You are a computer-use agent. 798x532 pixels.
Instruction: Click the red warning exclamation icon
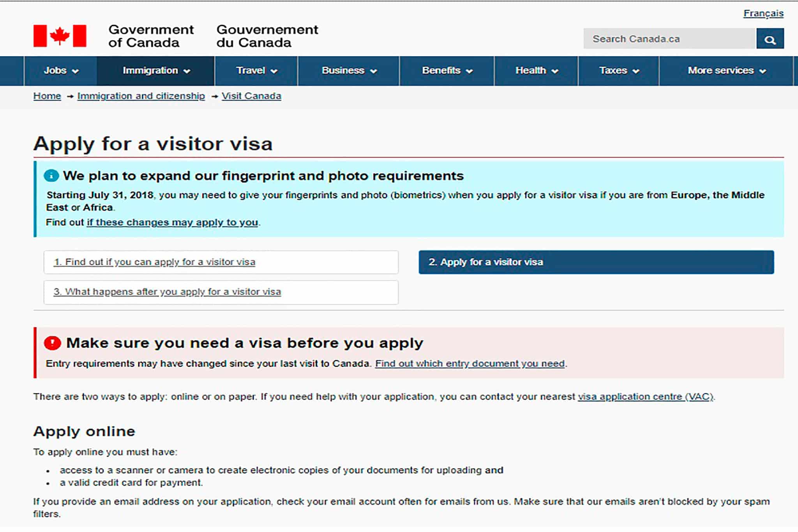pos(53,343)
